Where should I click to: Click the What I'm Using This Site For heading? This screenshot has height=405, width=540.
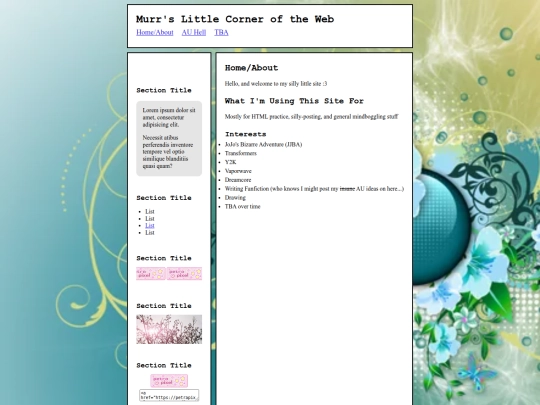(x=294, y=101)
